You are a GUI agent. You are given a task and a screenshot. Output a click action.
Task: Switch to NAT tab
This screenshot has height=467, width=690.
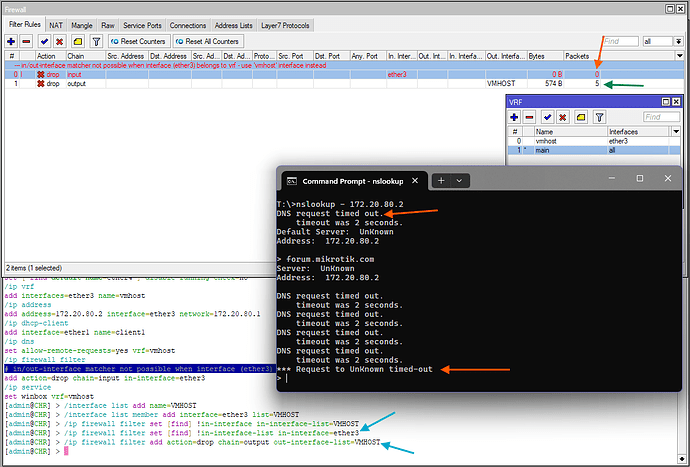coord(56,26)
